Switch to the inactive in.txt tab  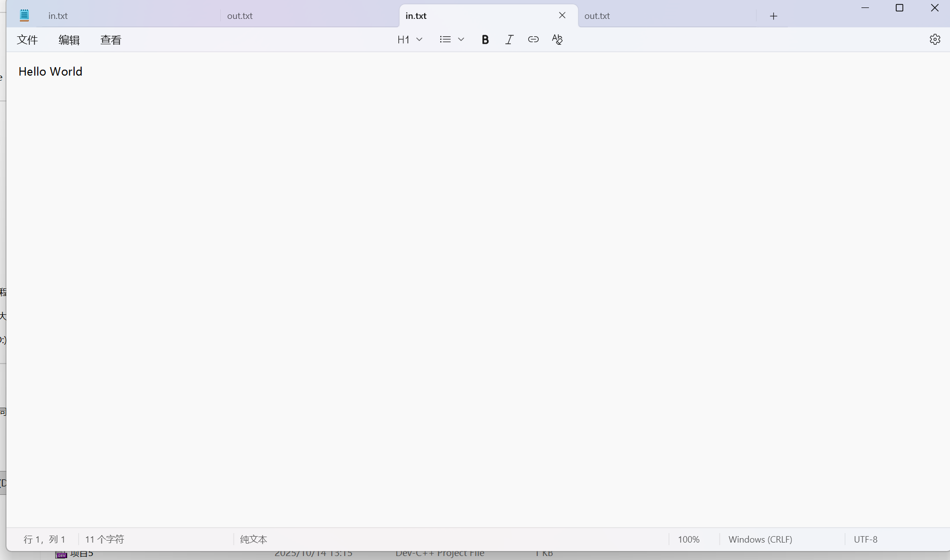[x=129, y=16]
